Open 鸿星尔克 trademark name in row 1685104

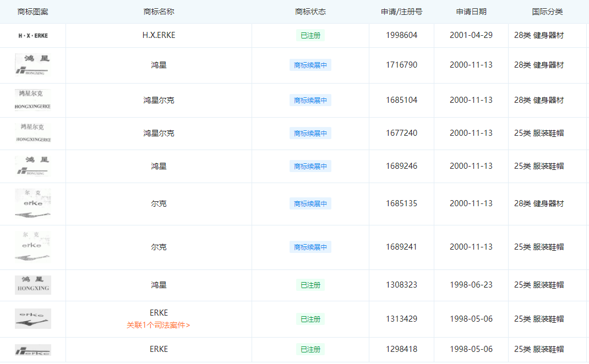(x=159, y=100)
